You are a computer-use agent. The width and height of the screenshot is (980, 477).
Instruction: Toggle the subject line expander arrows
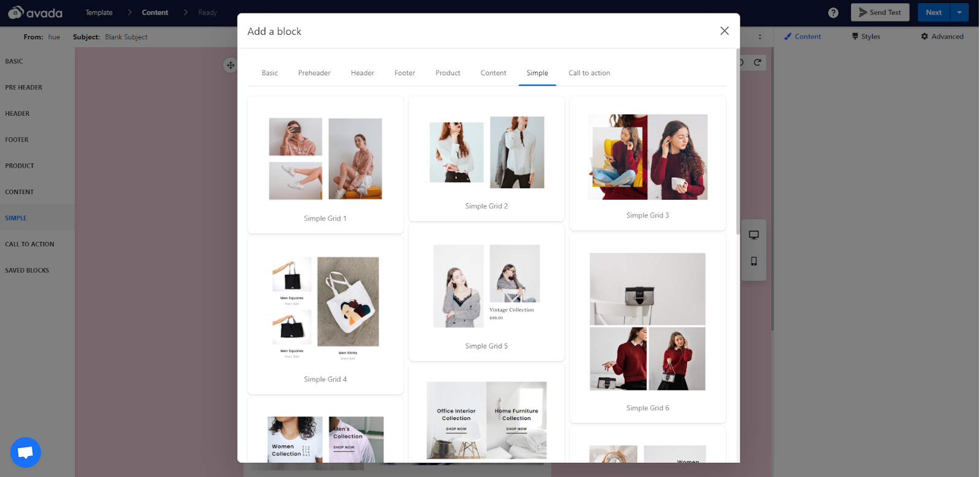[x=760, y=37]
